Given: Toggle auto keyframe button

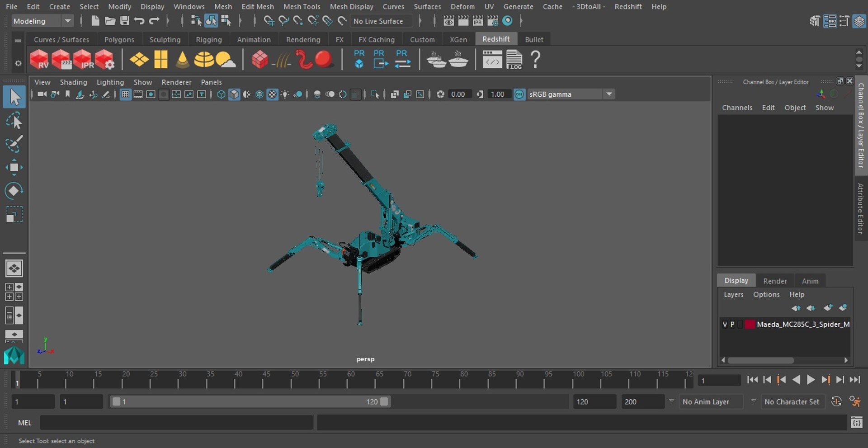Looking at the screenshot, I should click(x=836, y=401).
